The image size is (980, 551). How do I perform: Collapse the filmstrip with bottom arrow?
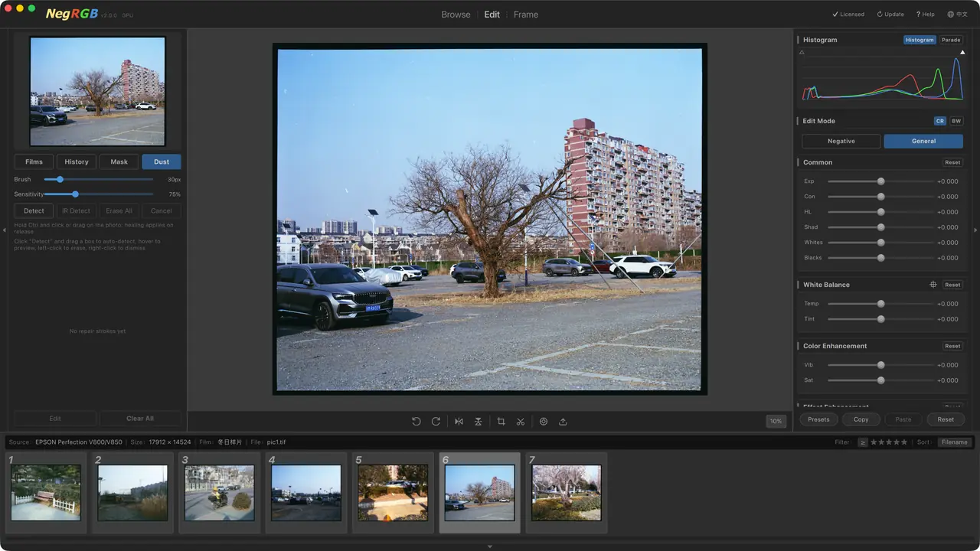[x=490, y=546]
